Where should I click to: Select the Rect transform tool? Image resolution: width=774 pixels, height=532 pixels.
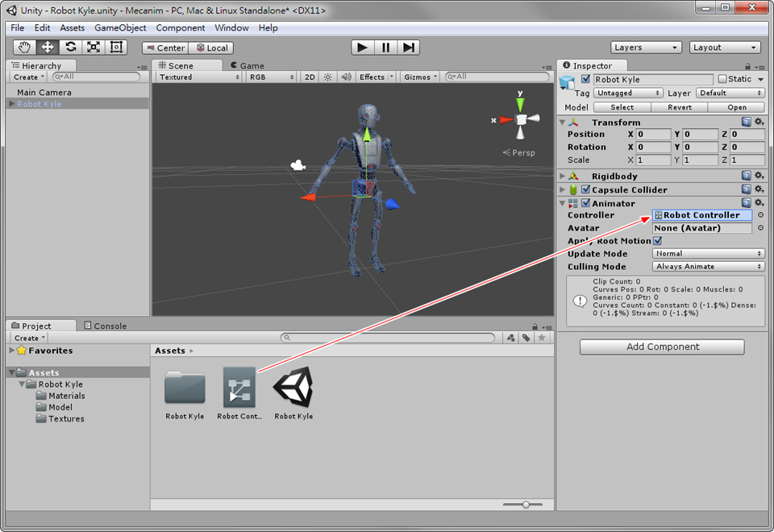[x=116, y=48]
